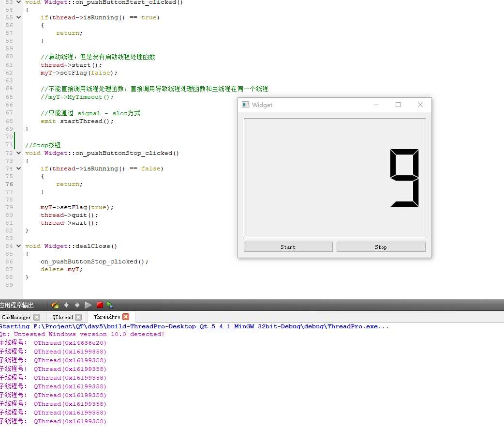Stop the running program with red square

100,305
